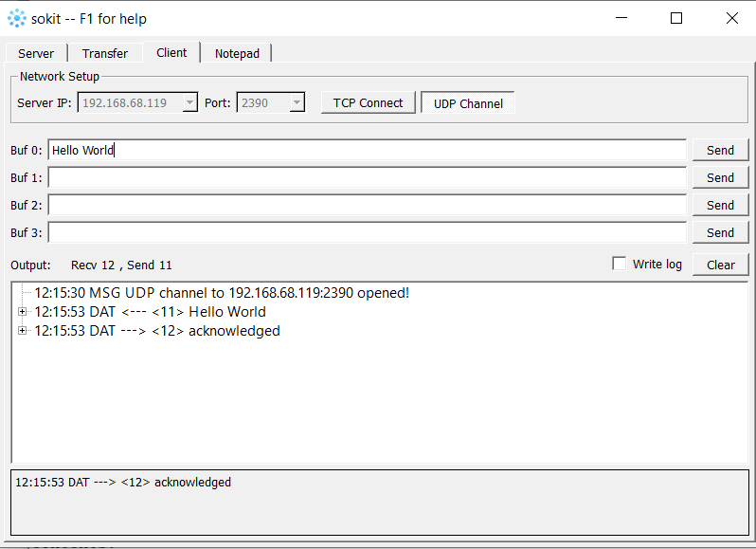Screen dimensions: 756x549
Task: Send the Buf 0 message
Action: pyautogui.click(x=720, y=150)
